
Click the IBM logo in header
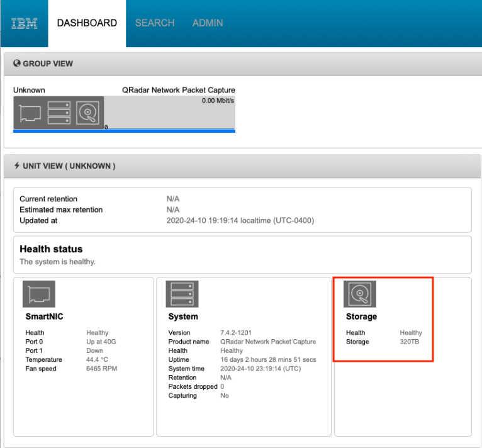click(25, 23)
